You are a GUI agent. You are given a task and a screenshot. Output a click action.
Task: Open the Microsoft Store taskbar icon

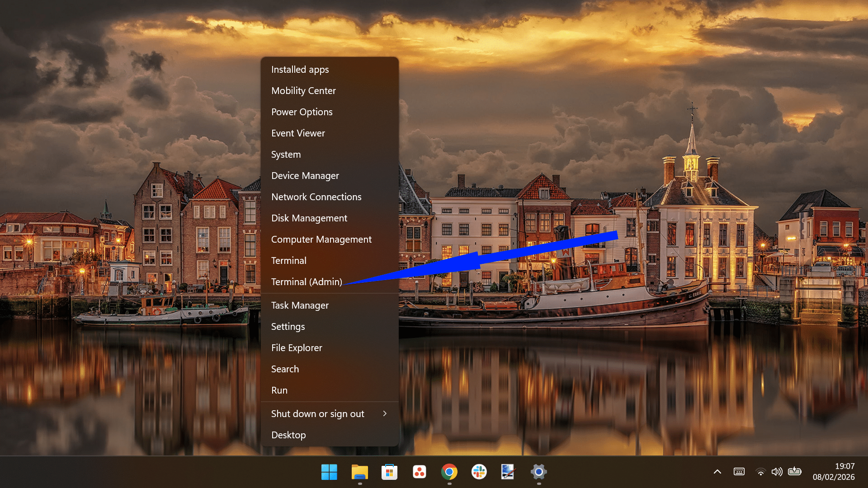point(389,471)
